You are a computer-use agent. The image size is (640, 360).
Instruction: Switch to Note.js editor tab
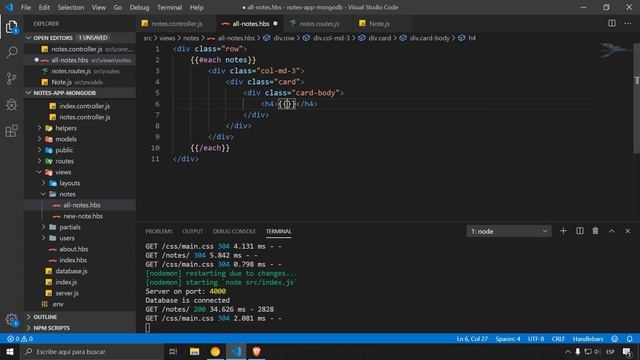coord(379,24)
